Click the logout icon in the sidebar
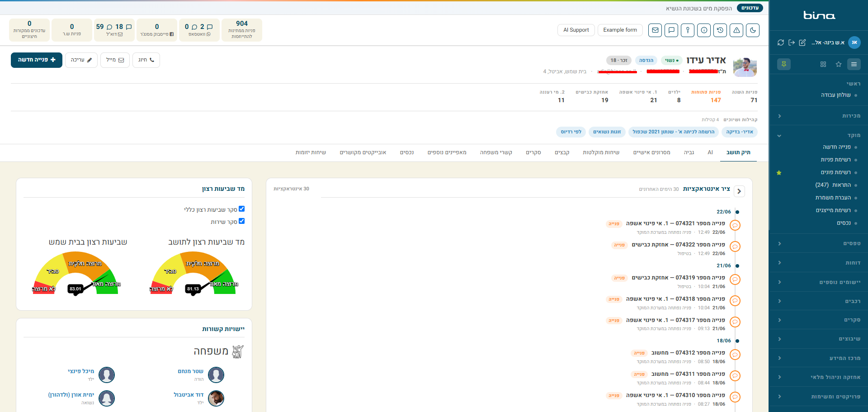868x412 pixels. (x=792, y=43)
